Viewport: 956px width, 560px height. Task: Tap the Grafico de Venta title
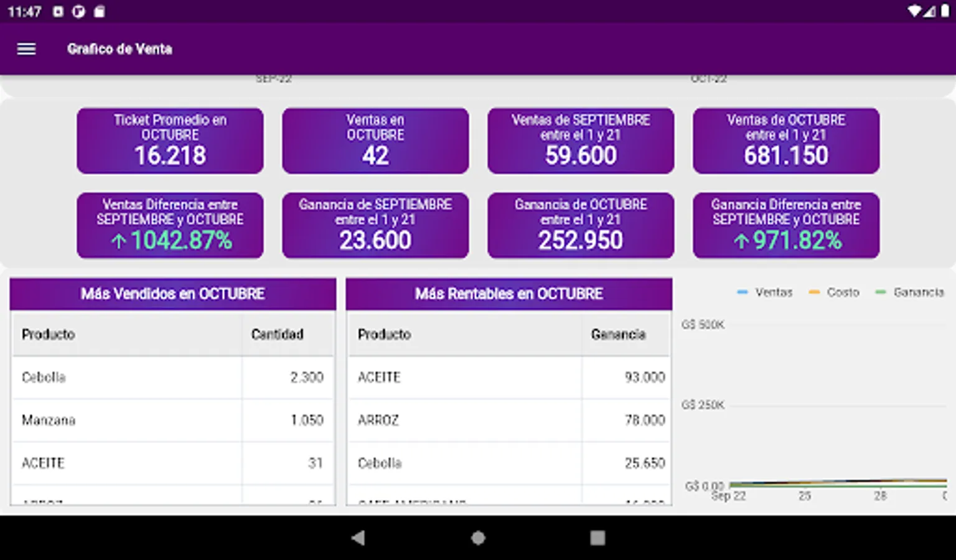[119, 49]
